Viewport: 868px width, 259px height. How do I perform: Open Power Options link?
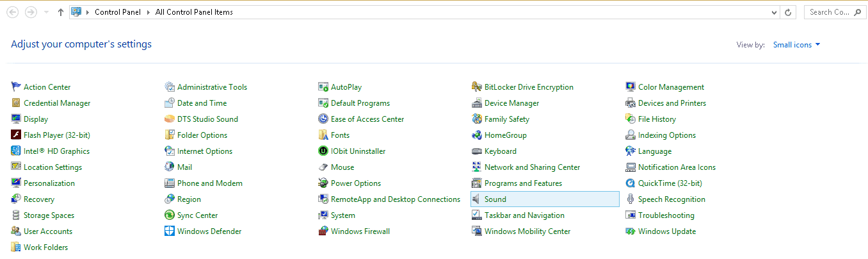356,183
